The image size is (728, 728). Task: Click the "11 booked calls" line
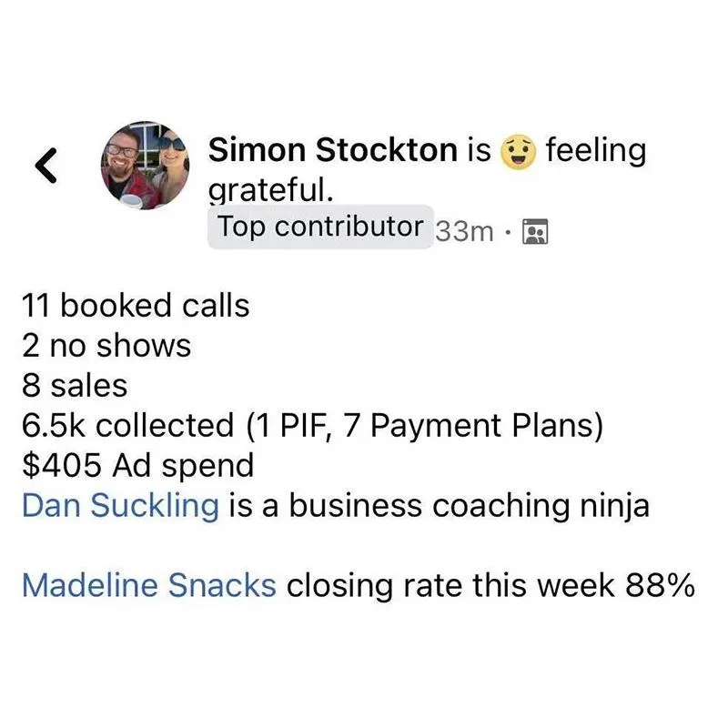tap(136, 306)
